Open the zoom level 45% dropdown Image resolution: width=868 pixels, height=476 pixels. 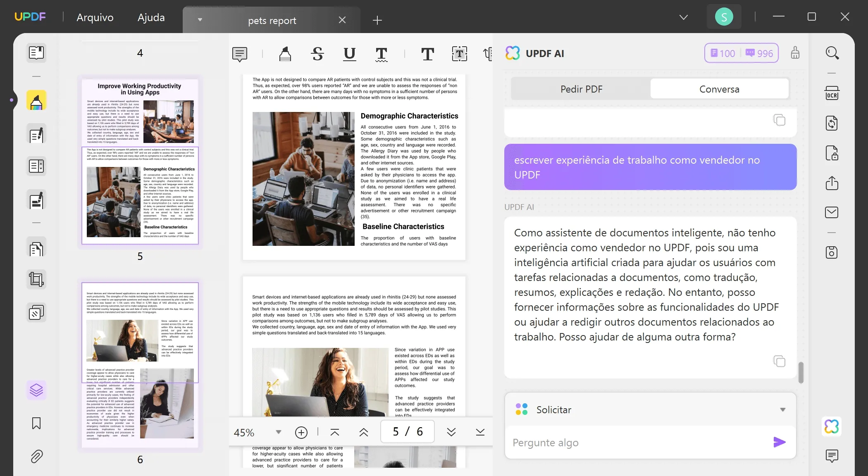(278, 432)
